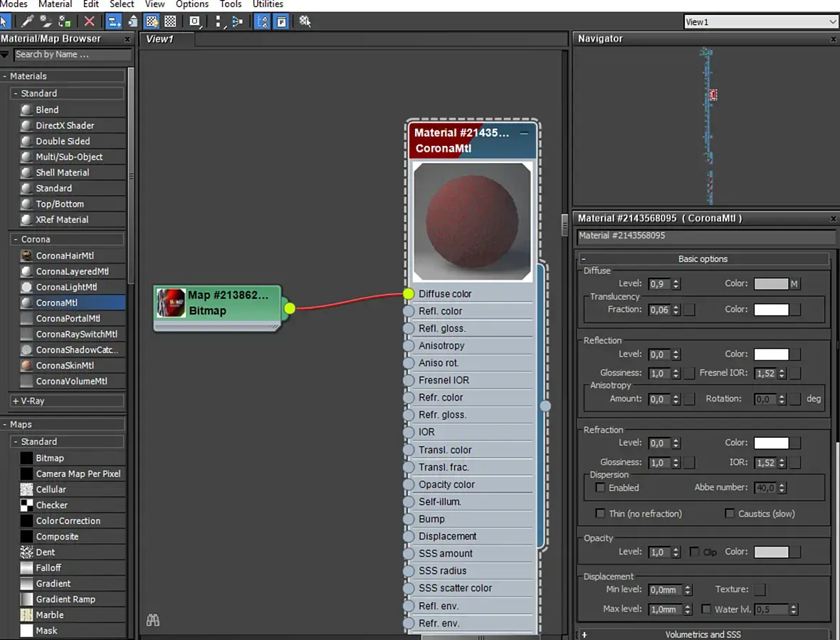Click the lay out children icon
The width and height of the screenshot is (840, 640).
pos(238,21)
